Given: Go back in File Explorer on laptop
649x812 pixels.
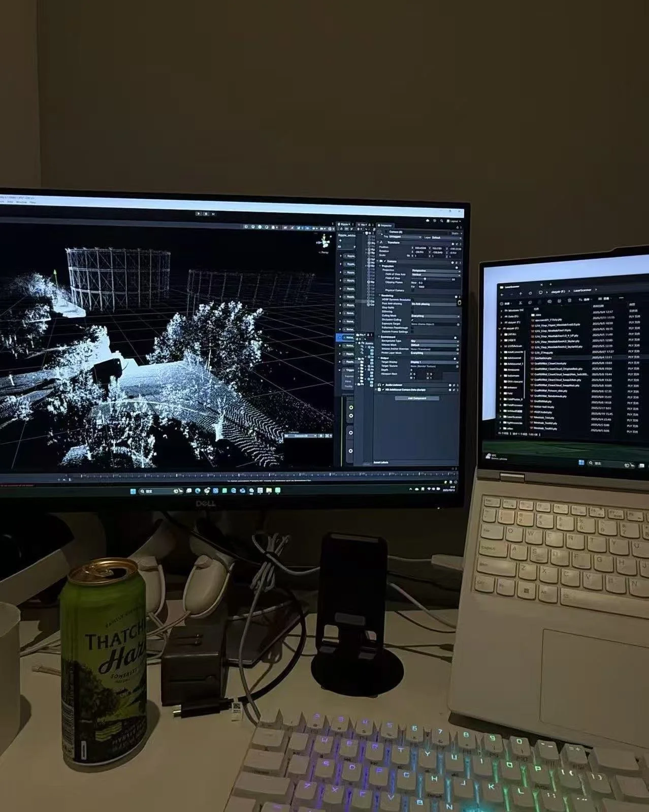Looking at the screenshot, I should (502, 295).
